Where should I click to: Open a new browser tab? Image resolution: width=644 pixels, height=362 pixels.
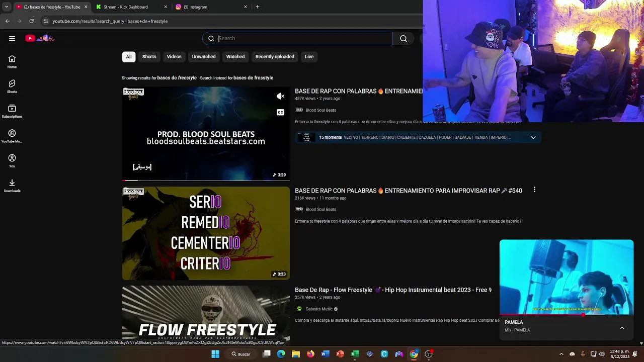click(x=258, y=7)
